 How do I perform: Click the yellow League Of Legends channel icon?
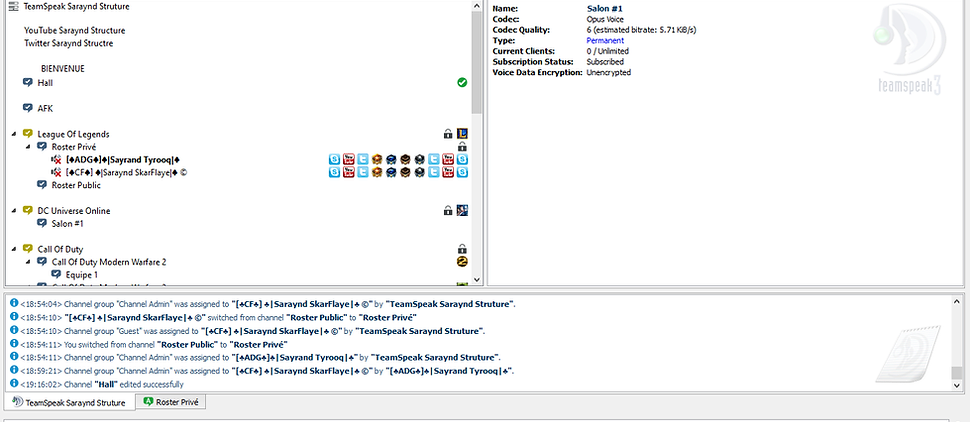[27, 134]
